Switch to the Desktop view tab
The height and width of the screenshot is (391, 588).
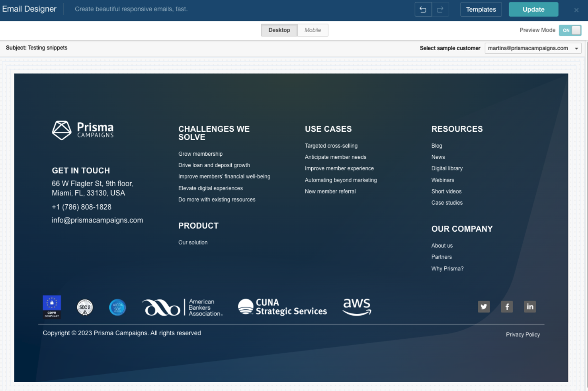pyautogui.click(x=279, y=30)
